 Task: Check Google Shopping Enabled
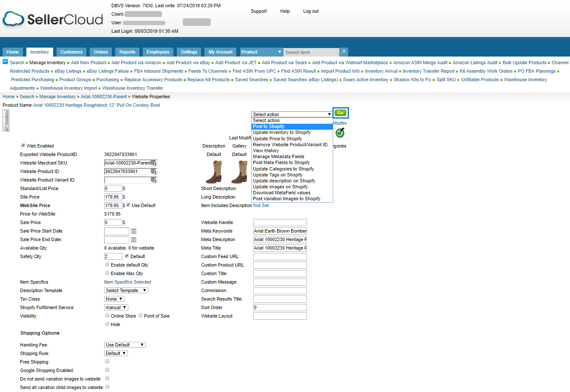pos(107,370)
